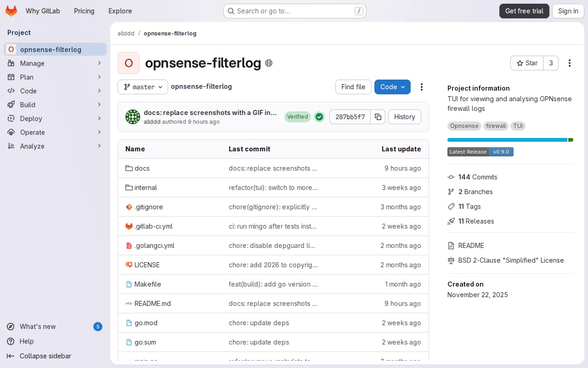
Task: Expand the Manage sidebar section
Action: point(55,63)
